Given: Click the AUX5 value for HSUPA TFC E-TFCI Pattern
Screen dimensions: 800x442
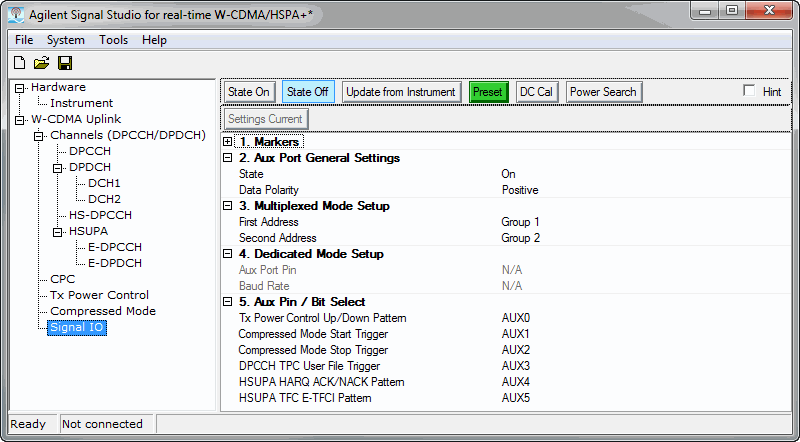Looking at the screenshot, I should pyautogui.click(x=516, y=398).
